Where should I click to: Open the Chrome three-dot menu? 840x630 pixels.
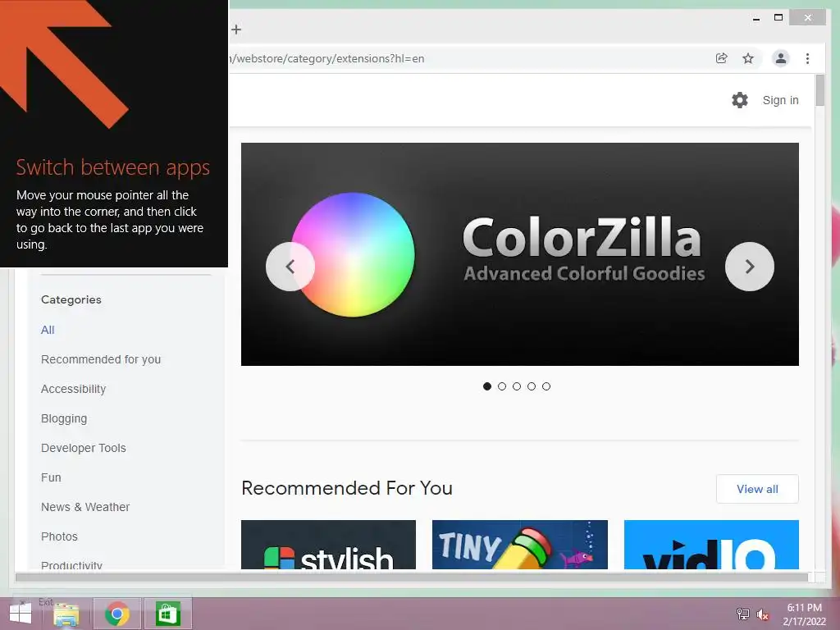807,58
